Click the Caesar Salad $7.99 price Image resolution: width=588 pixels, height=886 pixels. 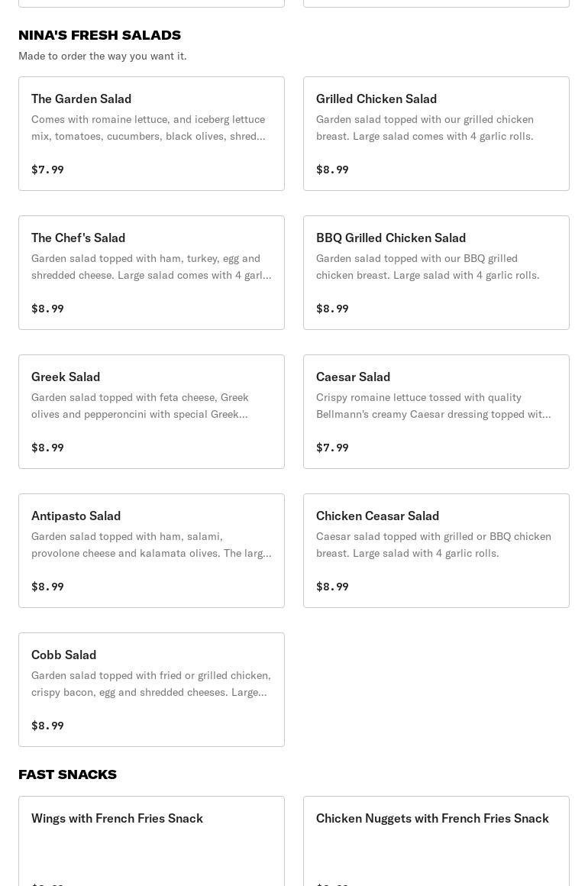[x=332, y=448]
